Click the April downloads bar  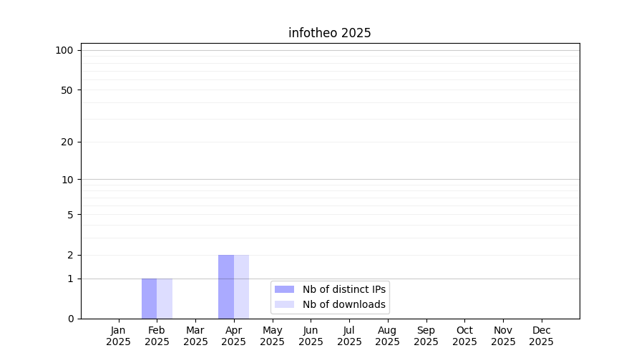point(241,286)
